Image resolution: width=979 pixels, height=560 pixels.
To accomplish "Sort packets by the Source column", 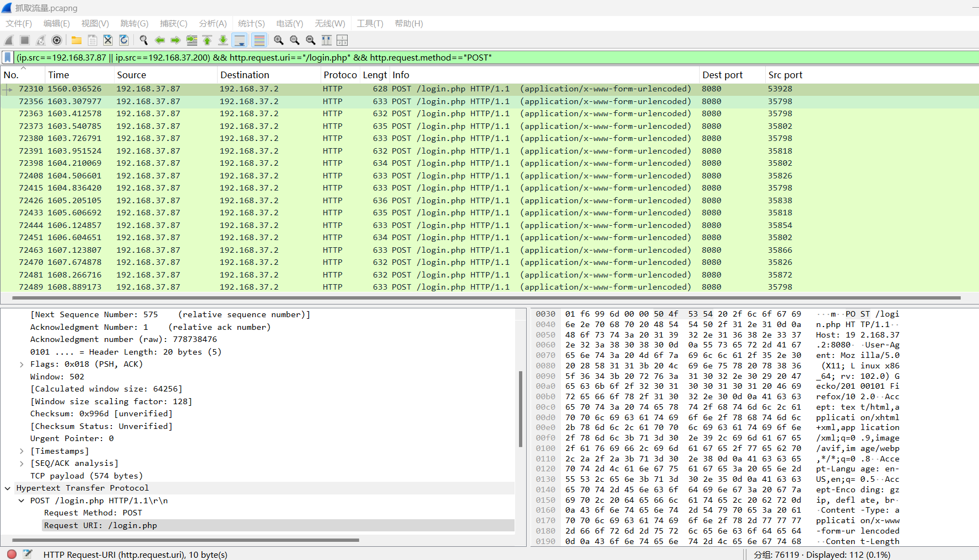I will coord(165,75).
